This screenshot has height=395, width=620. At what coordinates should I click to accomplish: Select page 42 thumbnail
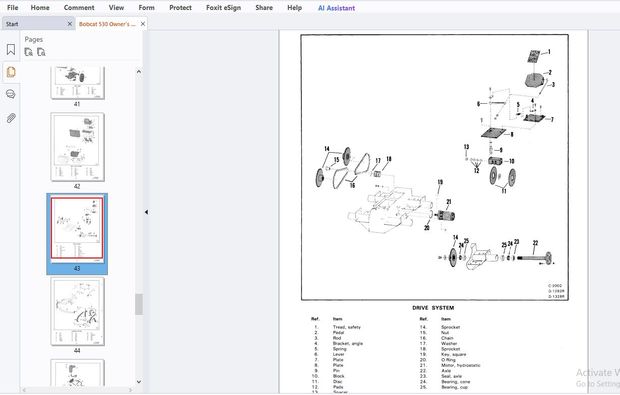tap(78, 147)
